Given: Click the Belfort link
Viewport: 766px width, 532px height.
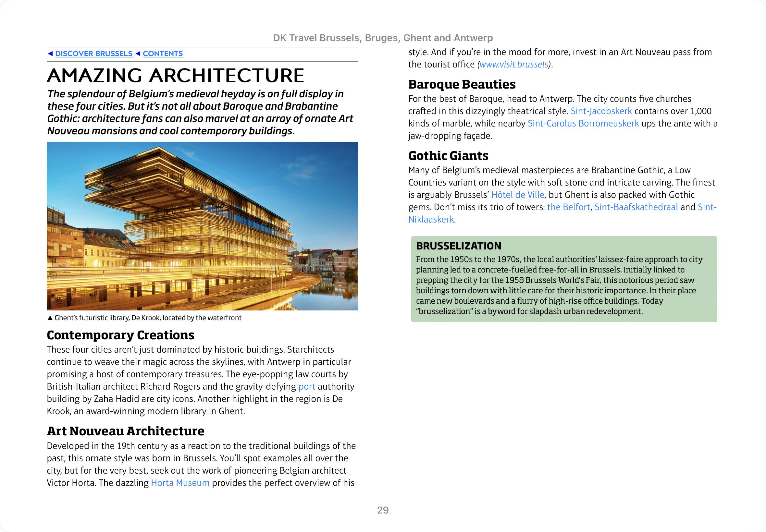Looking at the screenshot, I should pyautogui.click(x=568, y=207).
